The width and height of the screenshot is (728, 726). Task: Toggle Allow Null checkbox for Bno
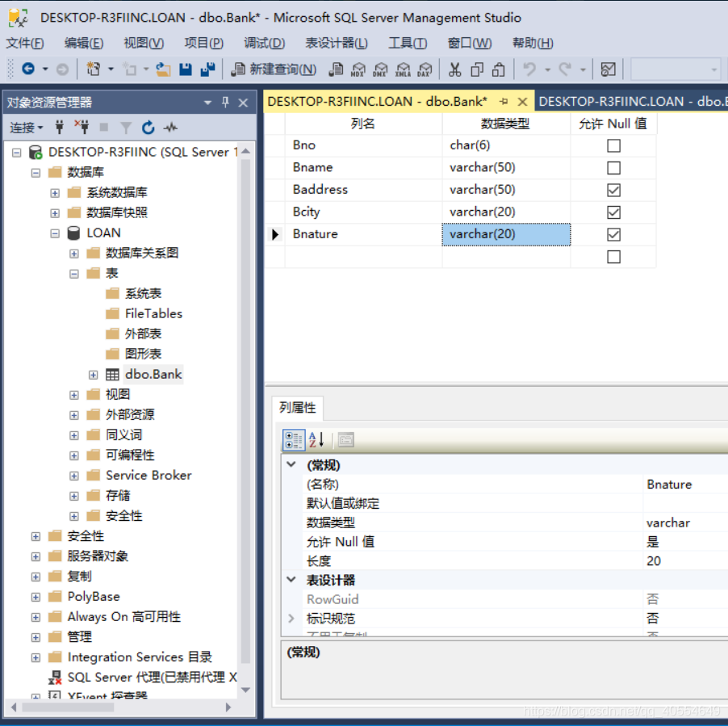tap(613, 145)
